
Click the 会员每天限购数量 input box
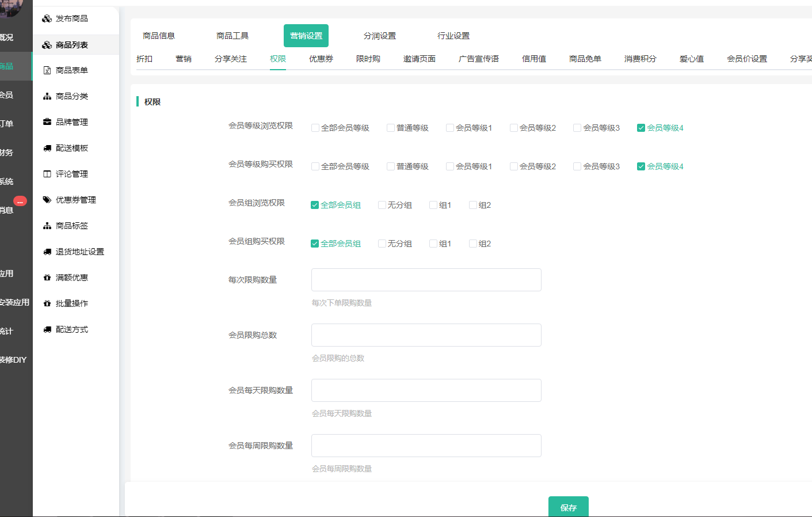point(426,390)
